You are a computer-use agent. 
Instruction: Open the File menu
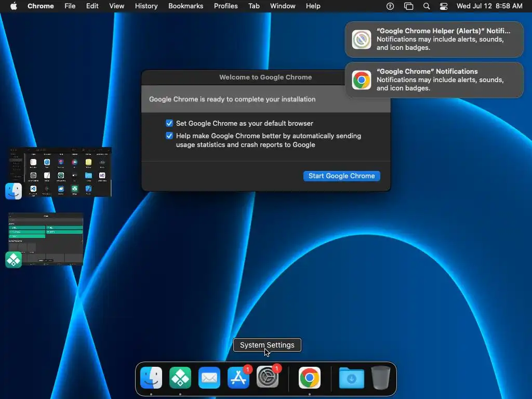coord(70,6)
